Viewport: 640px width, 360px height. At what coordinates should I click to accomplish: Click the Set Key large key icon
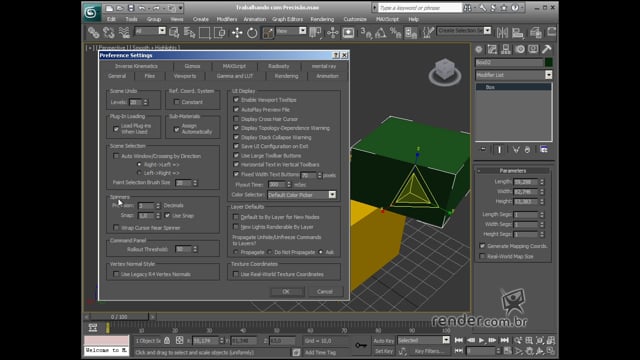pyautogui.click(x=361, y=345)
